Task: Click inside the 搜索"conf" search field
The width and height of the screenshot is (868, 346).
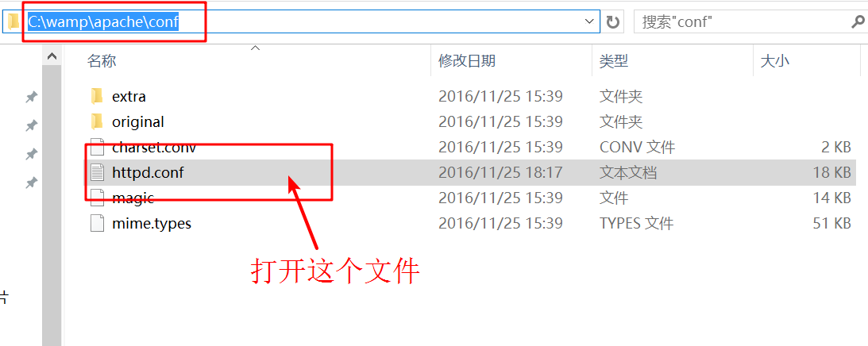Action: (x=742, y=21)
